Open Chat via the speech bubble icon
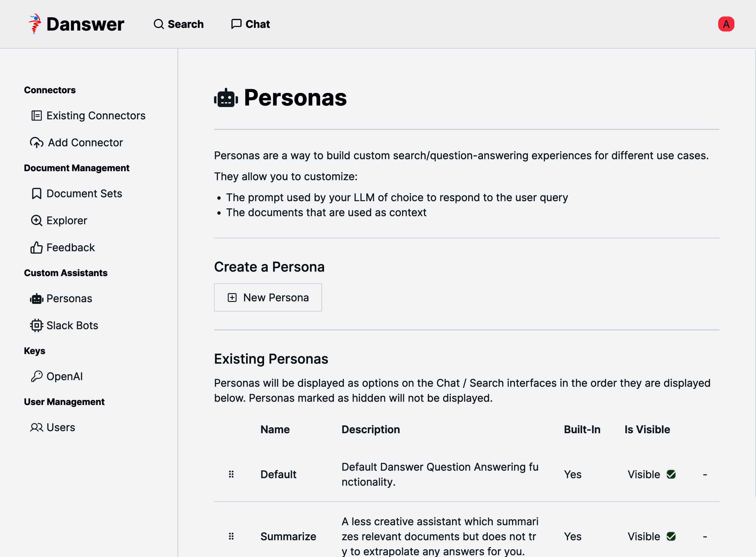The height and width of the screenshot is (557, 756). (236, 24)
